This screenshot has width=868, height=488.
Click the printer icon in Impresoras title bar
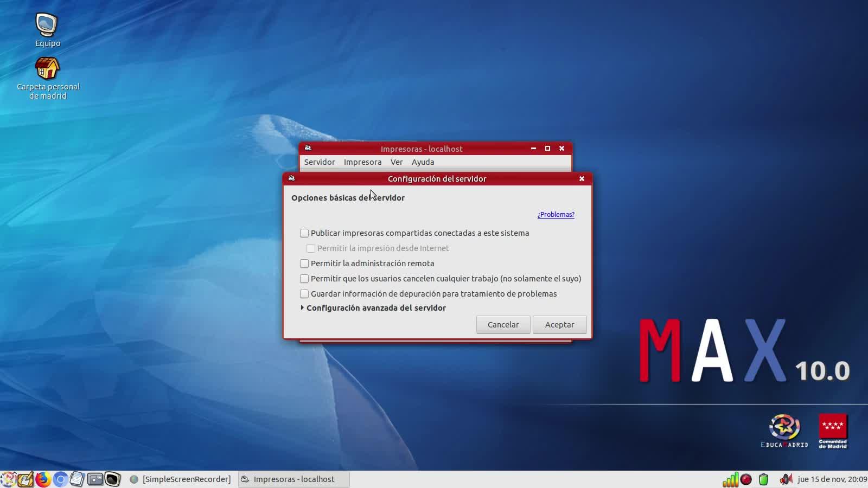pos(308,148)
